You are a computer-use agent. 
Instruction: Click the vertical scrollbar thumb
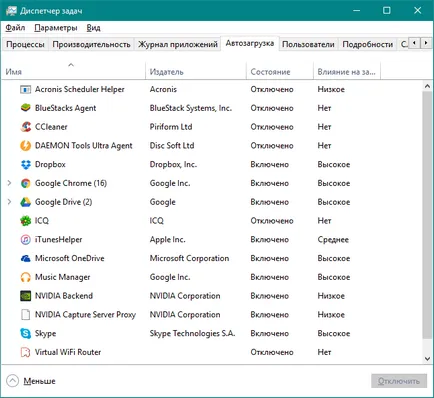pos(427,215)
